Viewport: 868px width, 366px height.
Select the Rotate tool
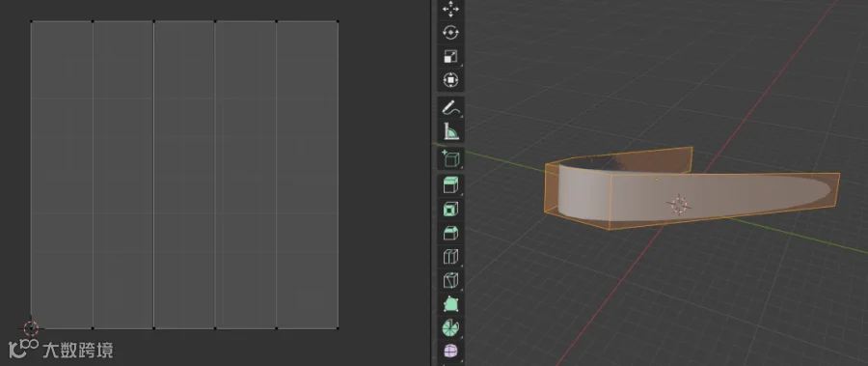pyautogui.click(x=450, y=33)
